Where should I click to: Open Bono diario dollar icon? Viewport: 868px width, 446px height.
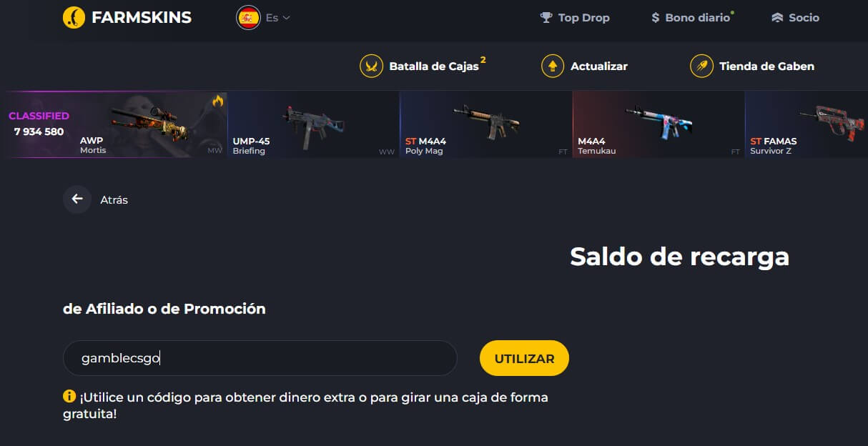tap(655, 18)
